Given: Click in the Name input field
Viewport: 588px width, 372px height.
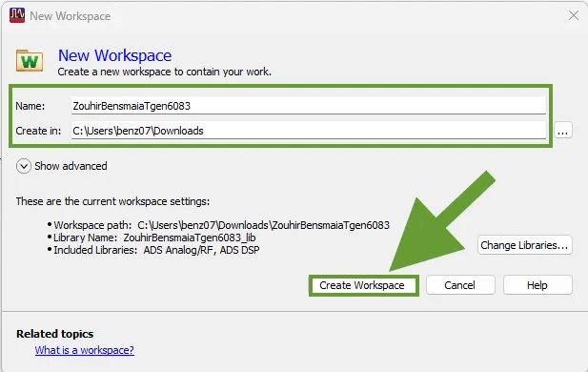Looking at the screenshot, I should coord(308,106).
